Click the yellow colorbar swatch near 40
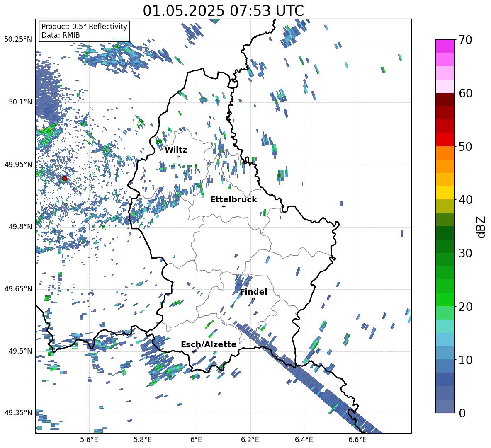This screenshot has width=491, height=448. (x=445, y=193)
